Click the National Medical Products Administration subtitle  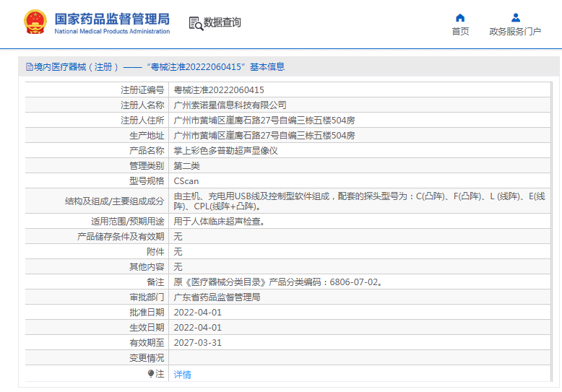(x=112, y=32)
